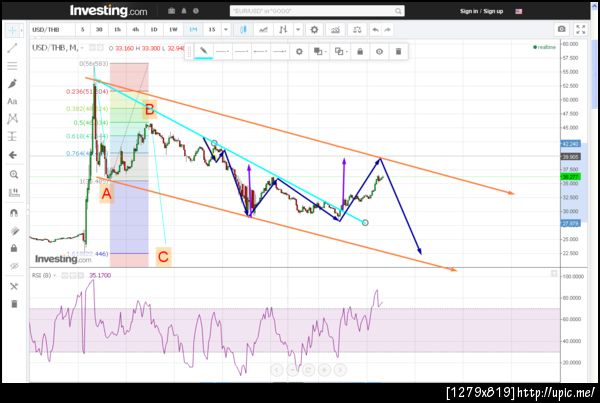Screen dimensions: 600x403
Task: Open compare symbols scale icon
Action: click(x=357, y=30)
